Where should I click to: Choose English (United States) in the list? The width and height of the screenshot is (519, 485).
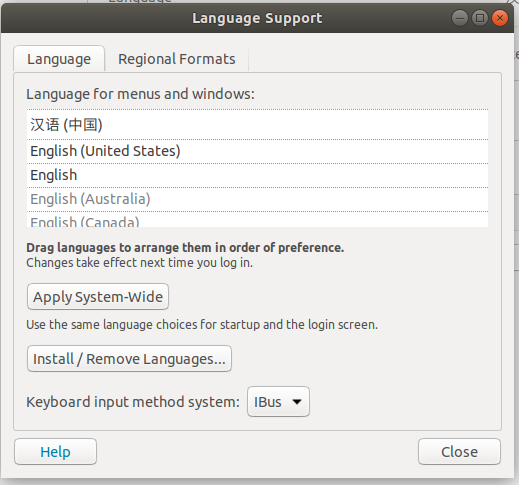coord(257,151)
